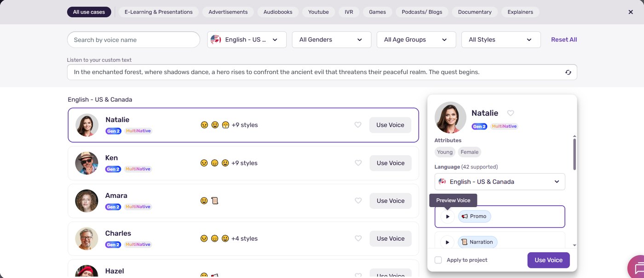This screenshot has height=278, width=644.
Task: Click Natalie's angry emoji style icon
Action: pyautogui.click(x=204, y=125)
